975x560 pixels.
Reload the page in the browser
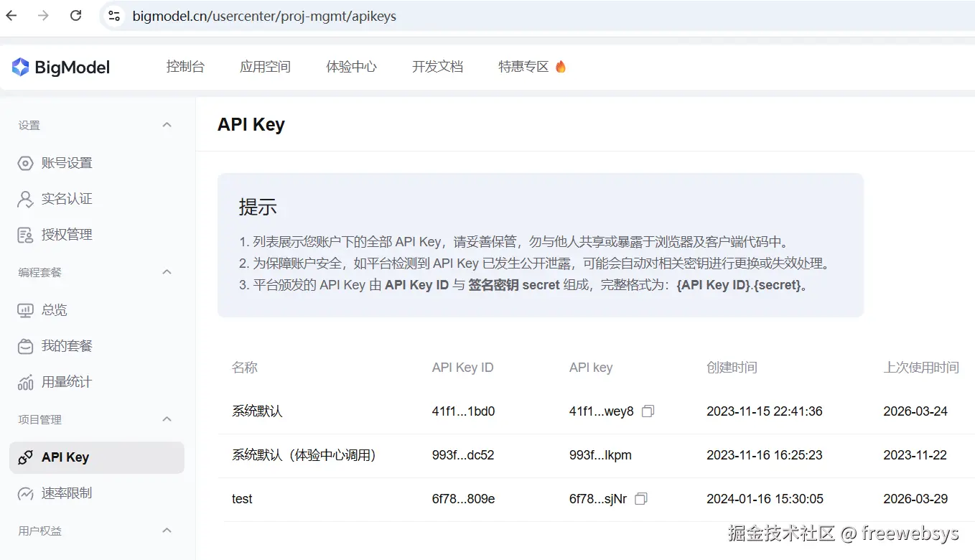pyautogui.click(x=75, y=16)
